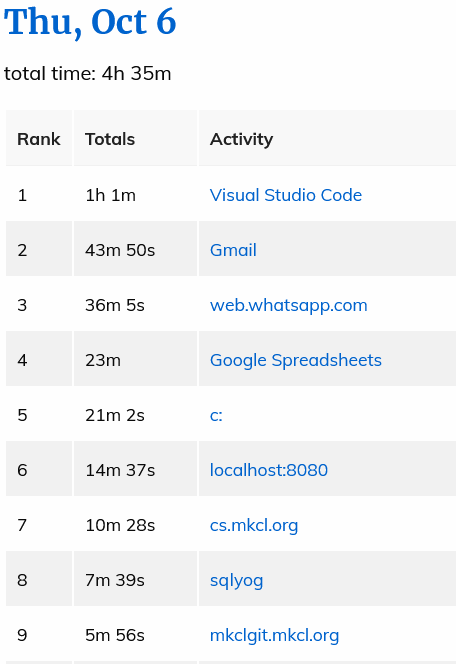Click the Rank column header
456x664 pixels.
[39, 138]
